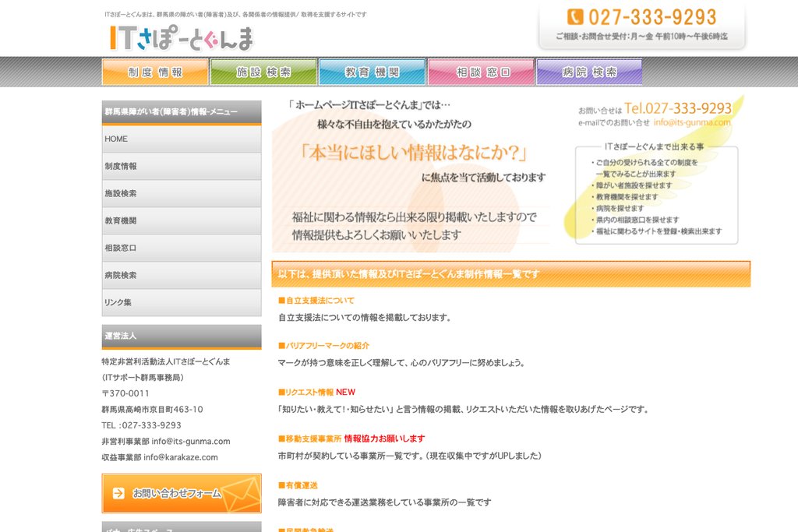The height and width of the screenshot is (532, 798).
Task: Click the ITさぽーとぐんま site logo
Action: coord(182,38)
